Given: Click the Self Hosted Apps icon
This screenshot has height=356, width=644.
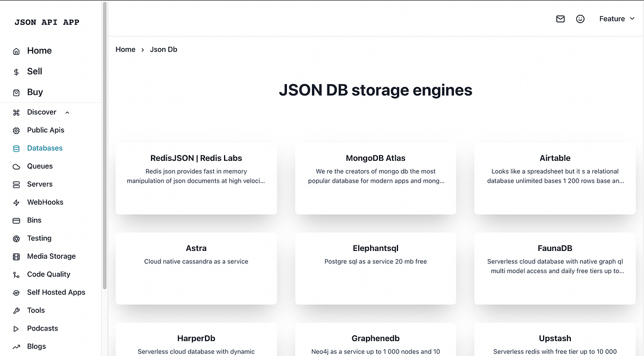Looking at the screenshot, I should (x=17, y=293).
